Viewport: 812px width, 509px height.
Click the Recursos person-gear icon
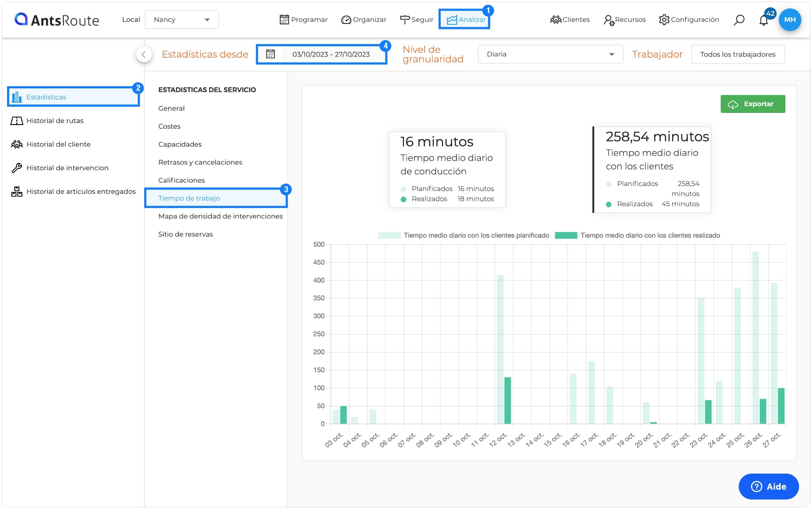pyautogui.click(x=609, y=20)
